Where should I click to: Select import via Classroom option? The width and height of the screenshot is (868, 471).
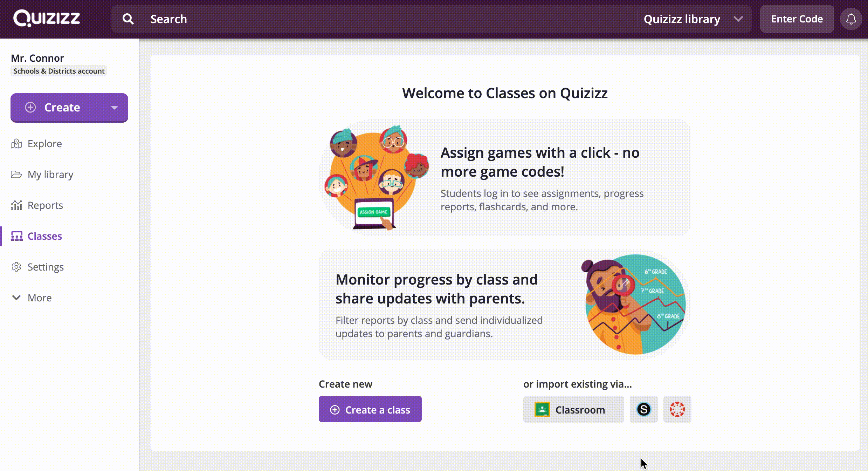(x=573, y=410)
